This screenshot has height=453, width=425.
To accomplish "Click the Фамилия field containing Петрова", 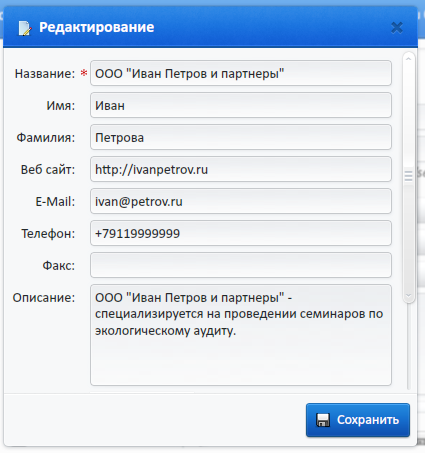I will pos(241,137).
